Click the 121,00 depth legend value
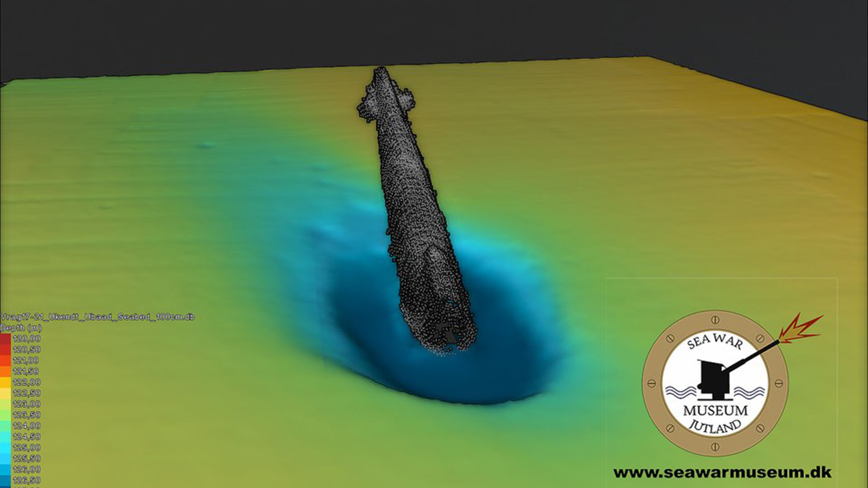The width and height of the screenshot is (868, 488). pos(26,360)
